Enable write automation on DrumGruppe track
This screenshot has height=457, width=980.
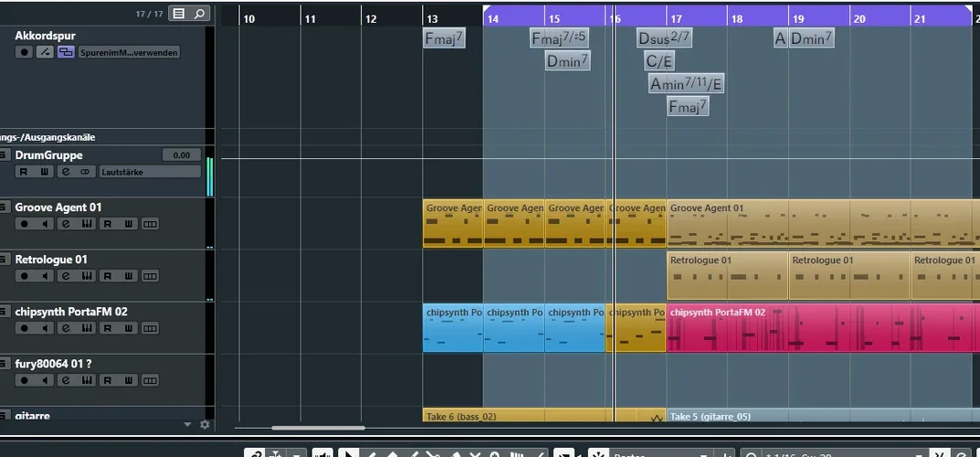coord(44,172)
